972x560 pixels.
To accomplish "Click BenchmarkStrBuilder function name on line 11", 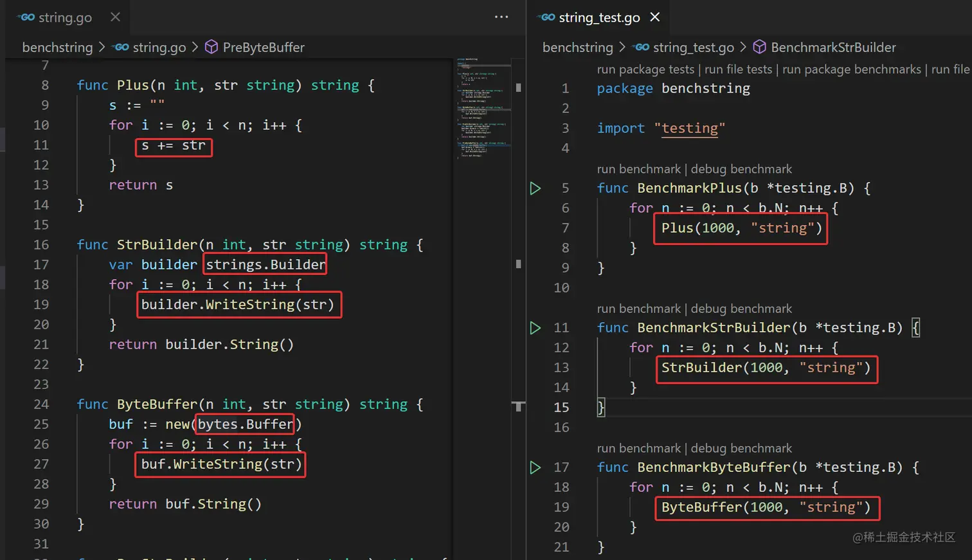I will (x=714, y=328).
